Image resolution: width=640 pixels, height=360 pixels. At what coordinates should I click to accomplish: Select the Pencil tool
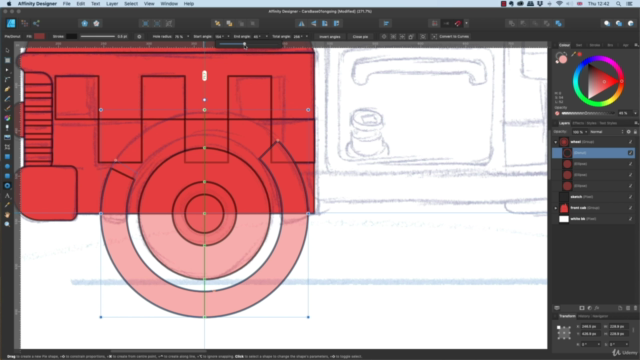7,99
